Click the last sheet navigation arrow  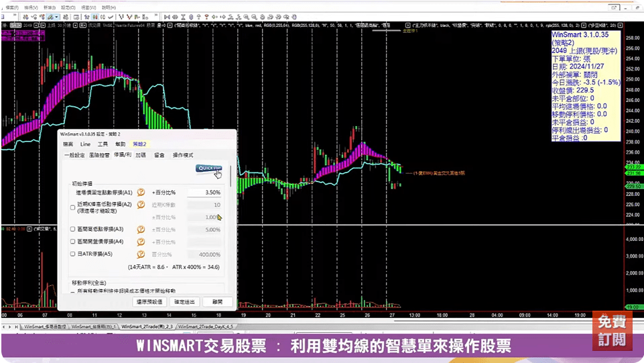[x=17, y=327]
